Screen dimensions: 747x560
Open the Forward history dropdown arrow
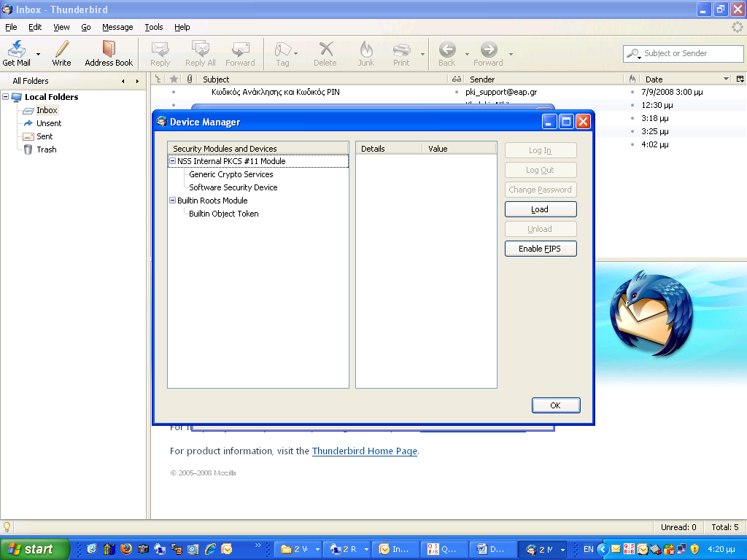[511, 54]
